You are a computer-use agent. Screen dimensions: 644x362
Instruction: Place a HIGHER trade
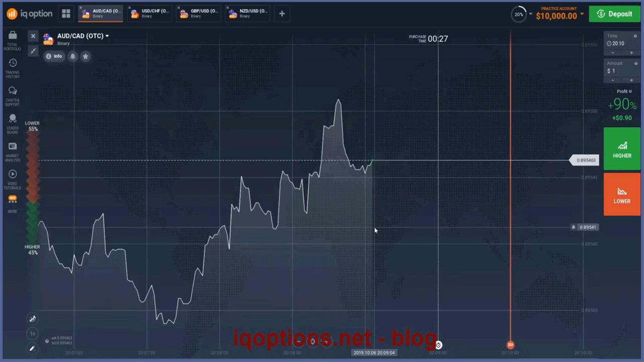coord(622,149)
